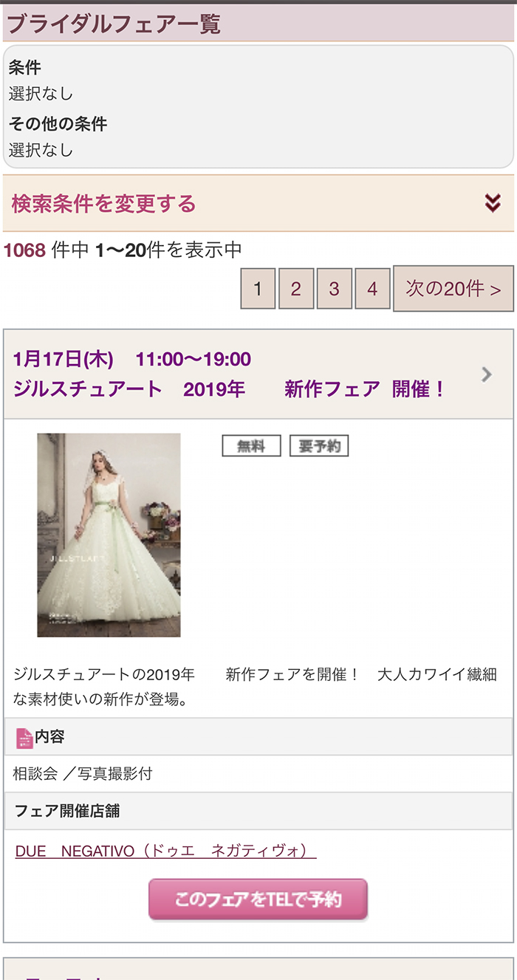The height and width of the screenshot is (980, 517).
Task: Click このフェアをTELで予約 button
Action: click(258, 900)
